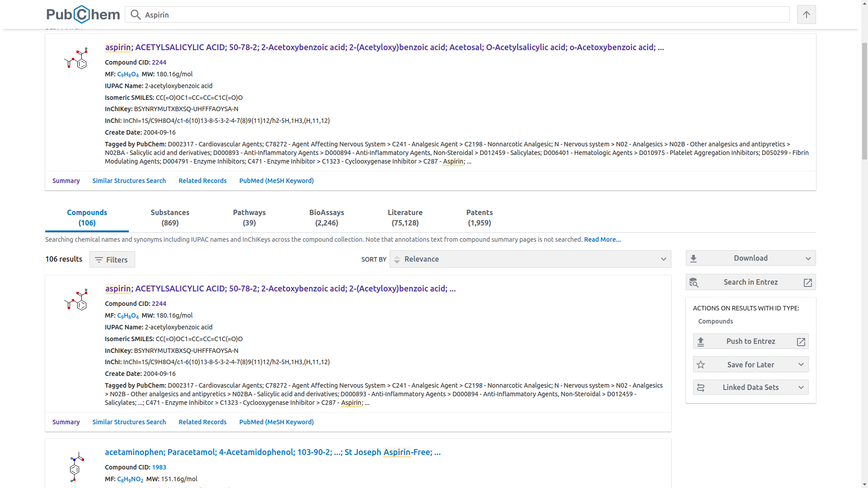Switch to the Substances tab

[x=170, y=217]
